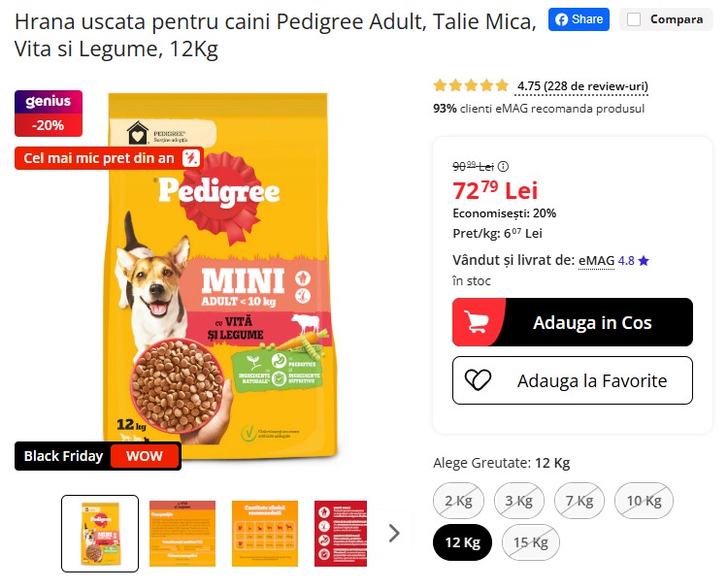Open the orange ingredients thumbnail image

[x=182, y=534]
